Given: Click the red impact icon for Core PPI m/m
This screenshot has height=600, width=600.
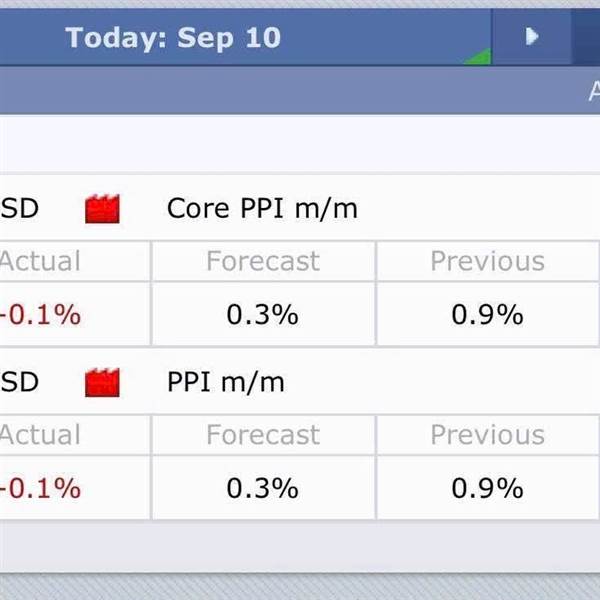Looking at the screenshot, I should click(x=102, y=209).
